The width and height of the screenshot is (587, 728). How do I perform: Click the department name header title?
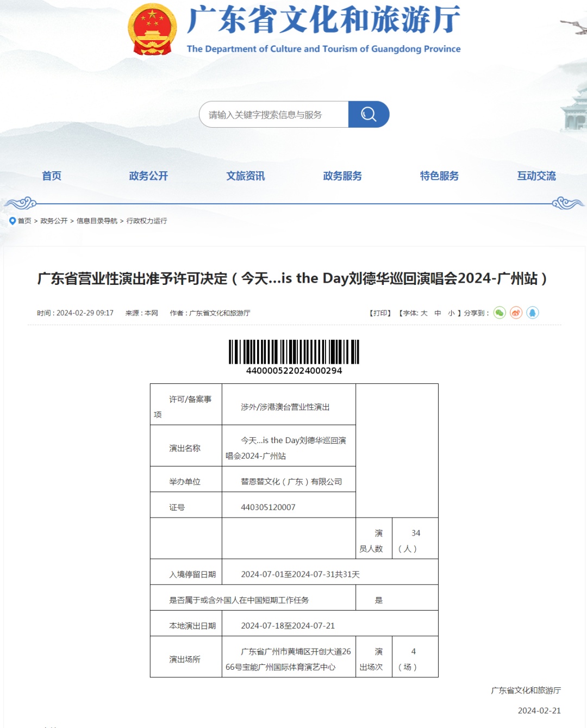tap(323, 20)
